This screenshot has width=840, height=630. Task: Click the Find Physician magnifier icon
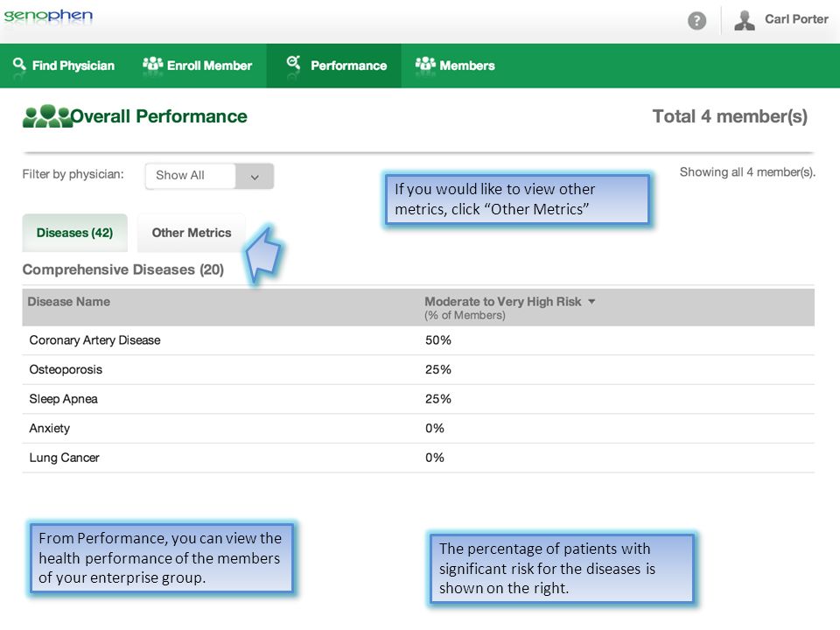coord(19,64)
